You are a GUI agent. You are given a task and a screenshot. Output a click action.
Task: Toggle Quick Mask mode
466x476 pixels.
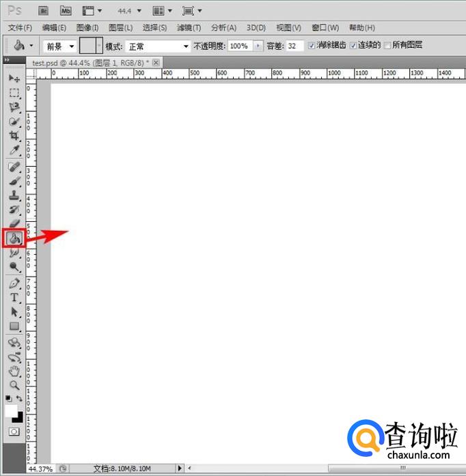[14, 432]
